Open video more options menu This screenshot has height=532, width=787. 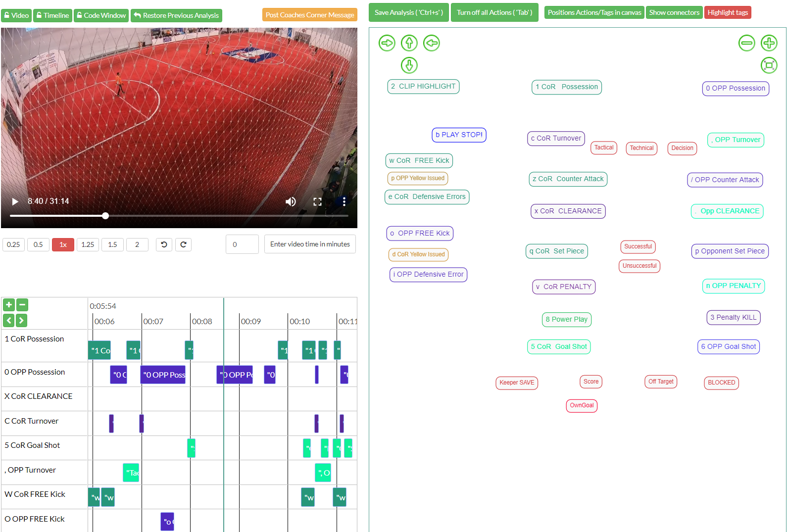tap(344, 201)
